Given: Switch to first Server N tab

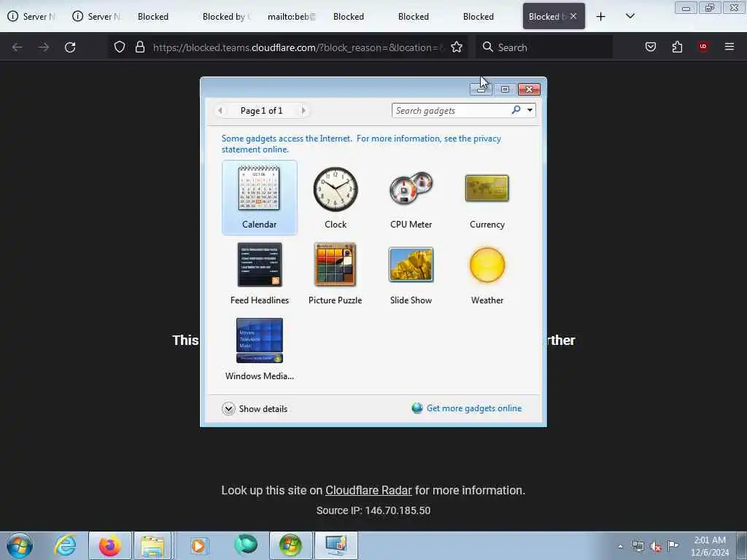Looking at the screenshot, I should point(32,17).
